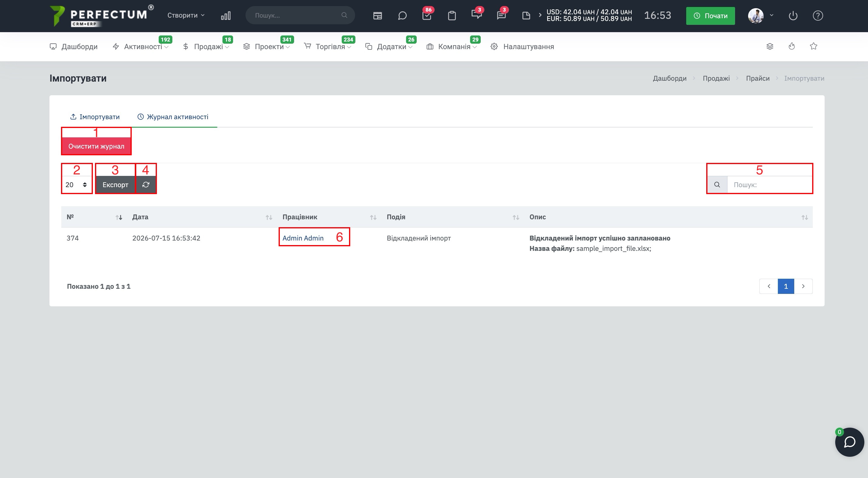Click the refresh table icon button

(146, 184)
